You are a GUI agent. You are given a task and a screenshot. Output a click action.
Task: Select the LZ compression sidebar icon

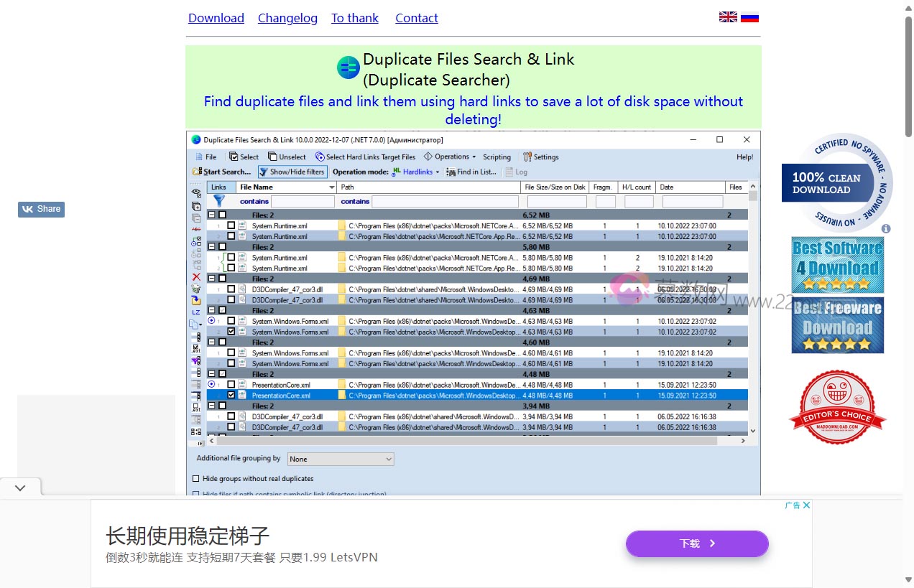[x=195, y=312]
